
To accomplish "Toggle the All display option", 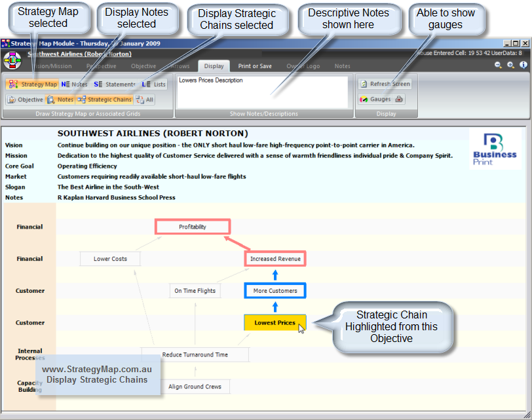I will 145,100.
